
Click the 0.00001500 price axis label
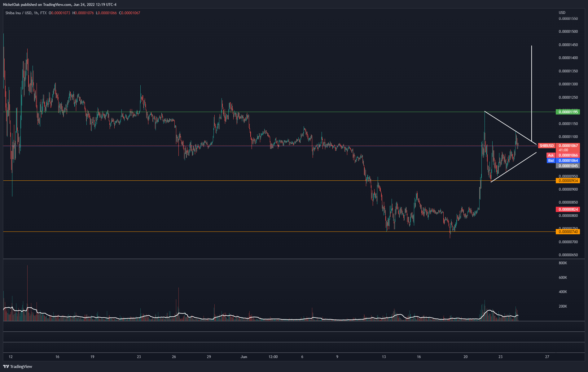click(568, 32)
